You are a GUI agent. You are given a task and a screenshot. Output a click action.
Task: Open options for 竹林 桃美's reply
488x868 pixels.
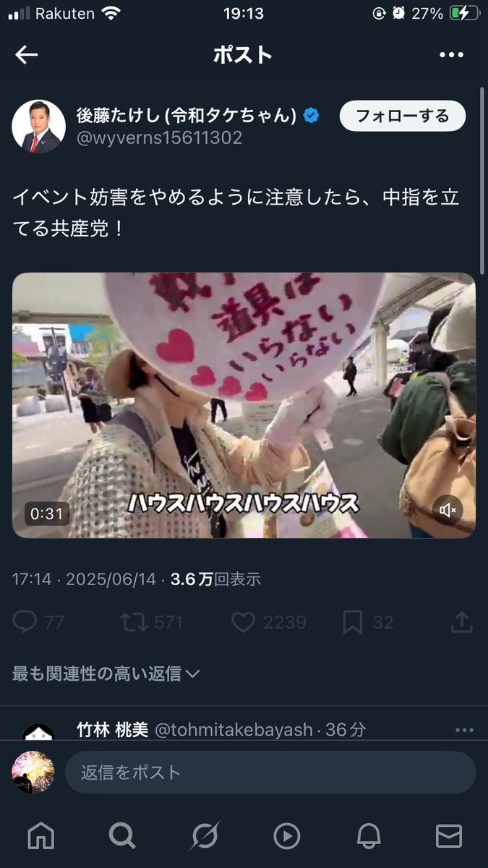(463, 731)
